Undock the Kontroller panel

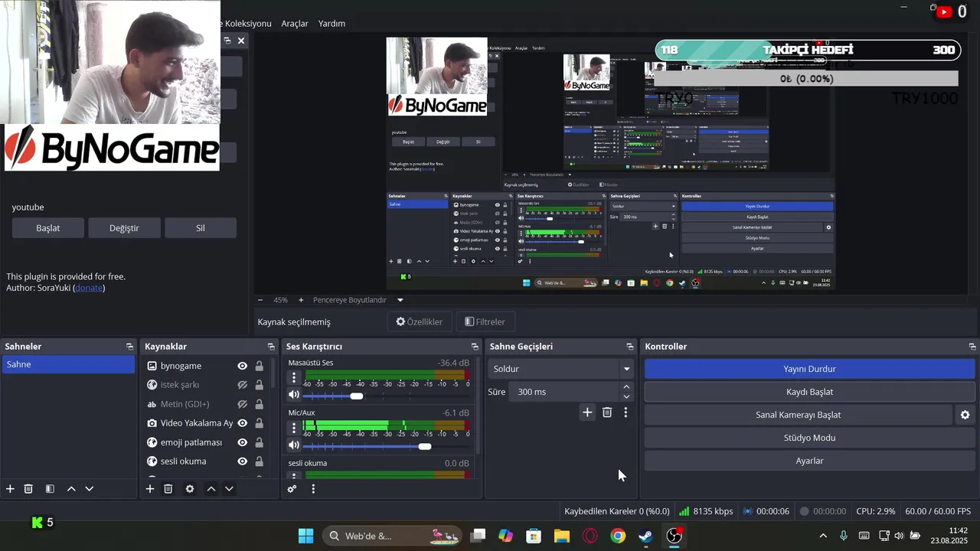[972, 347]
